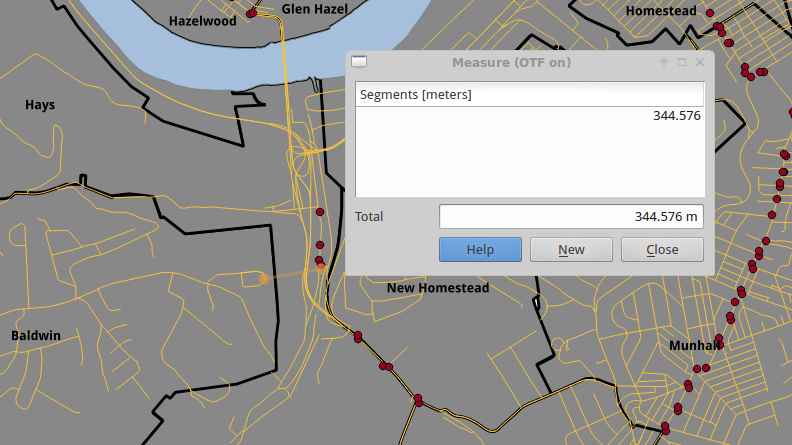The height and width of the screenshot is (445, 792).
Task: Open the Measure dialog window menu icon
Action: click(358, 62)
